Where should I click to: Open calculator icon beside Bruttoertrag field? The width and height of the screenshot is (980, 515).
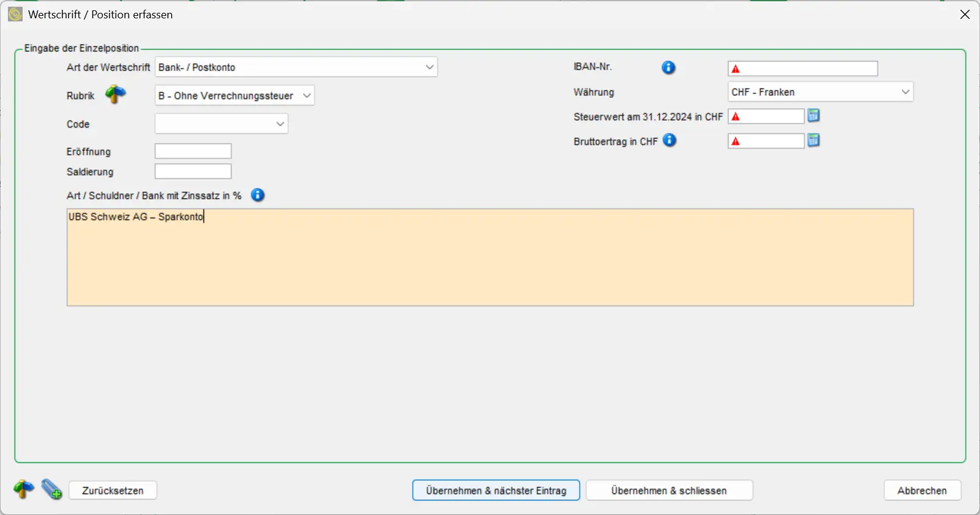point(814,141)
